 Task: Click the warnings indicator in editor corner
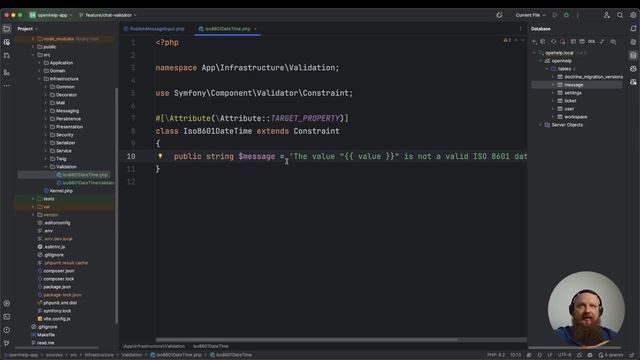[507, 40]
